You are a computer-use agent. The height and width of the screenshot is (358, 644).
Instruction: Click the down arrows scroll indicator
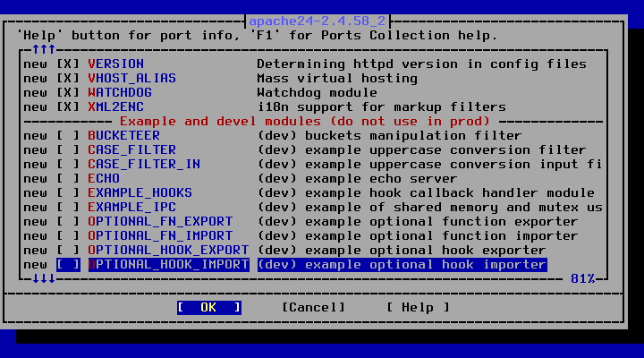(x=44, y=279)
